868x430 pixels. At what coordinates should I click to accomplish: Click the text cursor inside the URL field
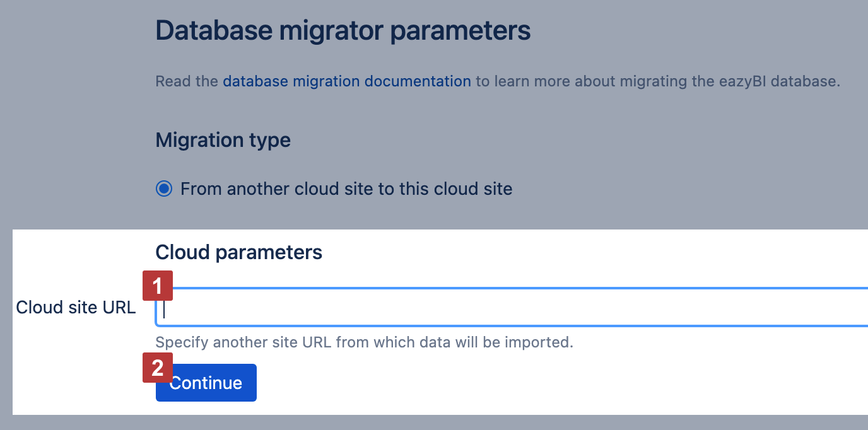[x=164, y=308]
